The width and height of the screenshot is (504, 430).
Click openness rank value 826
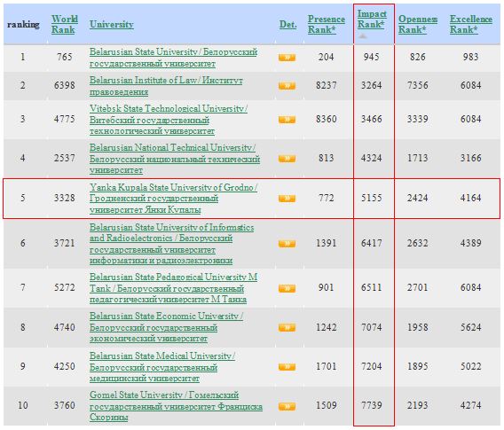tap(418, 57)
